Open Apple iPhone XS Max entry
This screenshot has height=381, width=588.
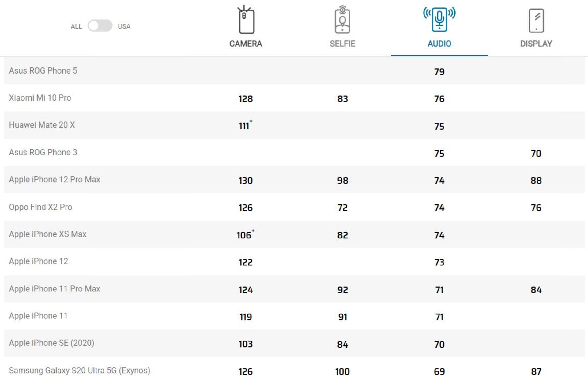click(x=47, y=234)
